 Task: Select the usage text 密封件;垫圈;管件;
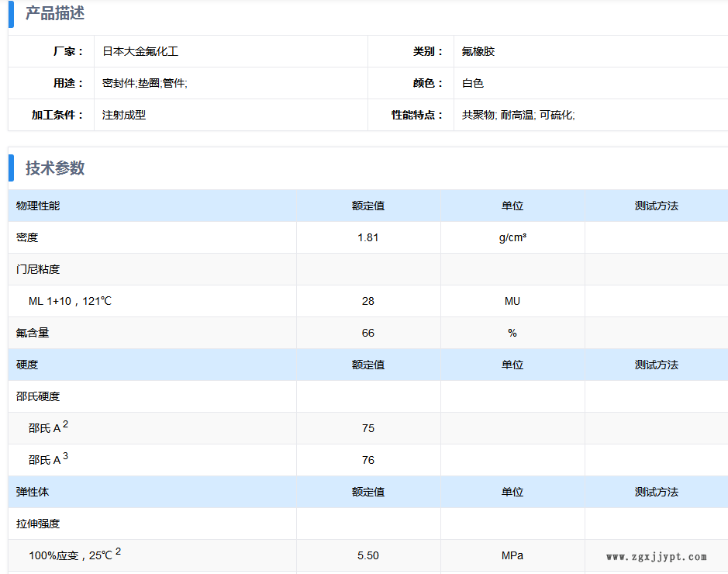tap(144, 83)
